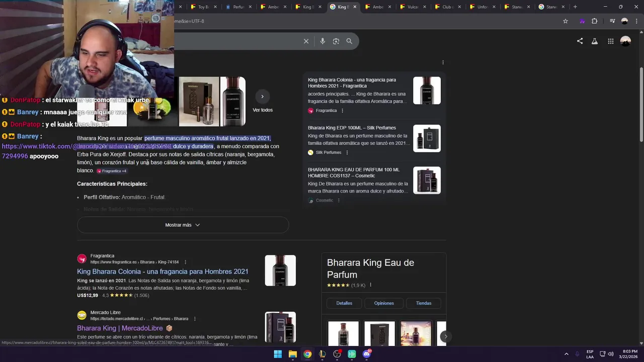Open options dots on Mercado Libre result
This screenshot has width=644, height=362.
(x=195, y=319)
